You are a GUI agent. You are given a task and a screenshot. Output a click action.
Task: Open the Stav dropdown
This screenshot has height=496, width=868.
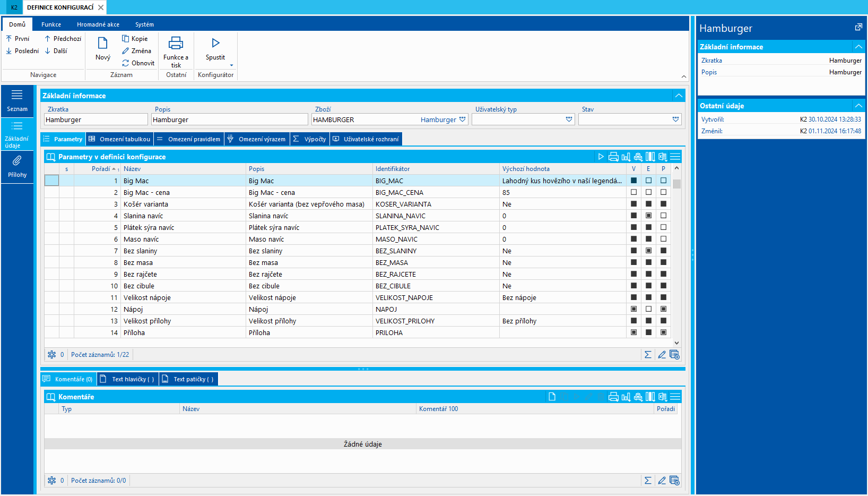coord(675,119)
